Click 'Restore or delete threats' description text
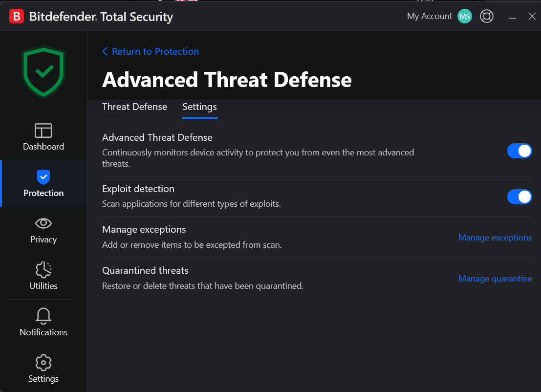The width and height of the screenshot is (541, 392). pyautogui.click(x=202, y=286)
